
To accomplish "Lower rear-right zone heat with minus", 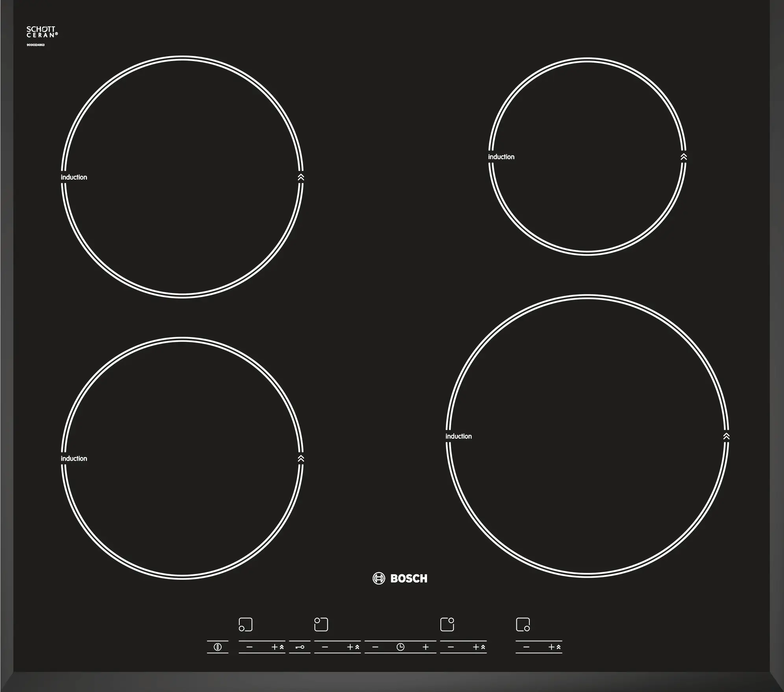I will pyautogui.click(x=451, y=647).
